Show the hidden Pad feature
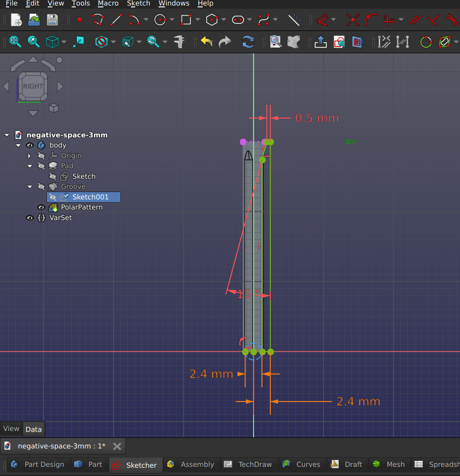This screenshot has width=460, height=476. pos(41,166)
